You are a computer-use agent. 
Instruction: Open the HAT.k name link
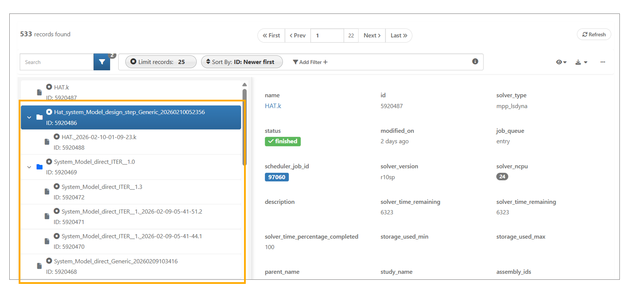point(273,106)
